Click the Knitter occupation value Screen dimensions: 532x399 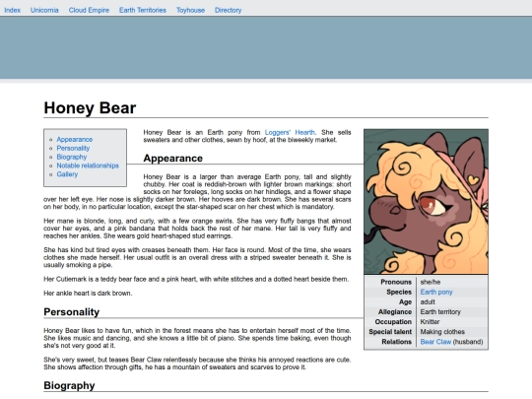430,321
